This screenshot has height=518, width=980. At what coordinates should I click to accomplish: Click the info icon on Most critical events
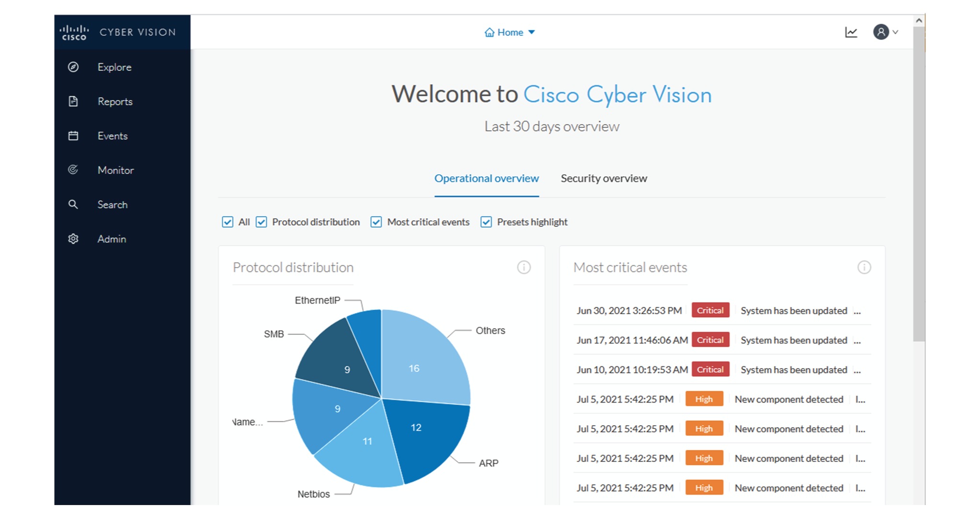864,268
